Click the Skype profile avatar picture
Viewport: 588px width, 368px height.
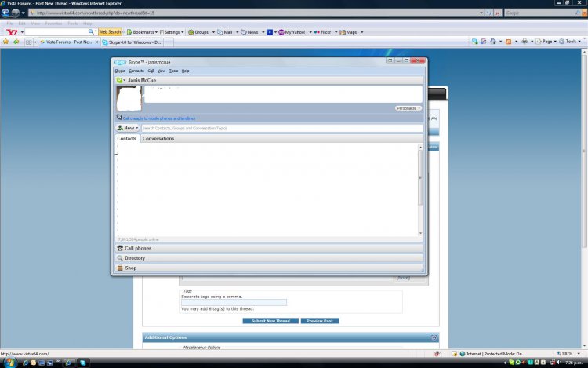coord(129,98)
